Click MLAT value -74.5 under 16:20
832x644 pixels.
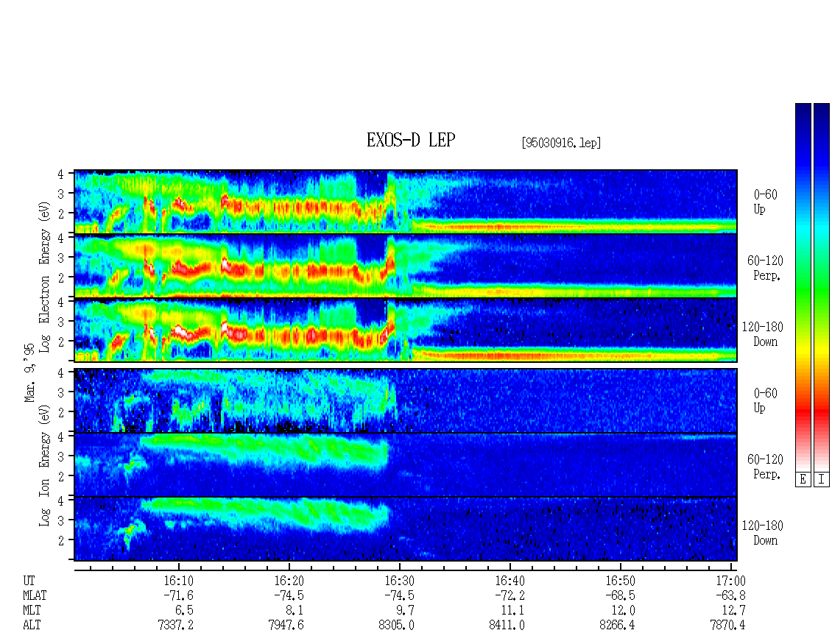coord(289,595)
